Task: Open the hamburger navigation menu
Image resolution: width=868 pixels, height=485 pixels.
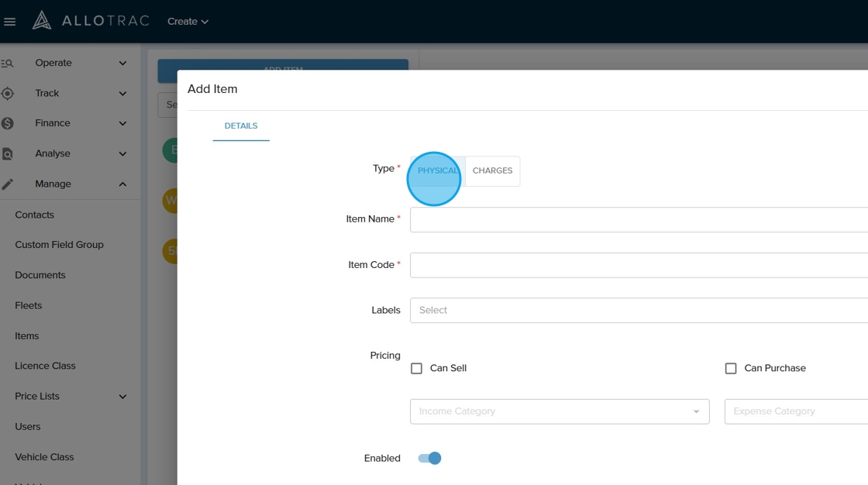Action: click(x=10, y=22)
